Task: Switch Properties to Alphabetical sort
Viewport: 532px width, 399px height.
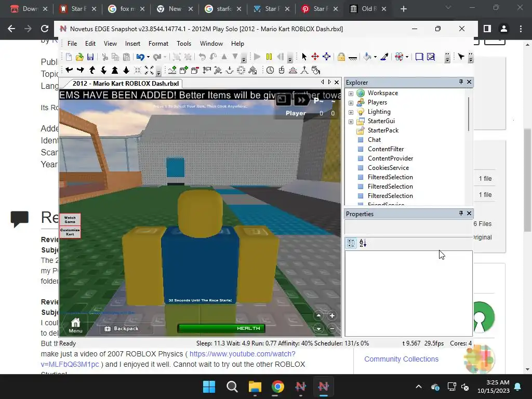Action: tap(363, 243)
